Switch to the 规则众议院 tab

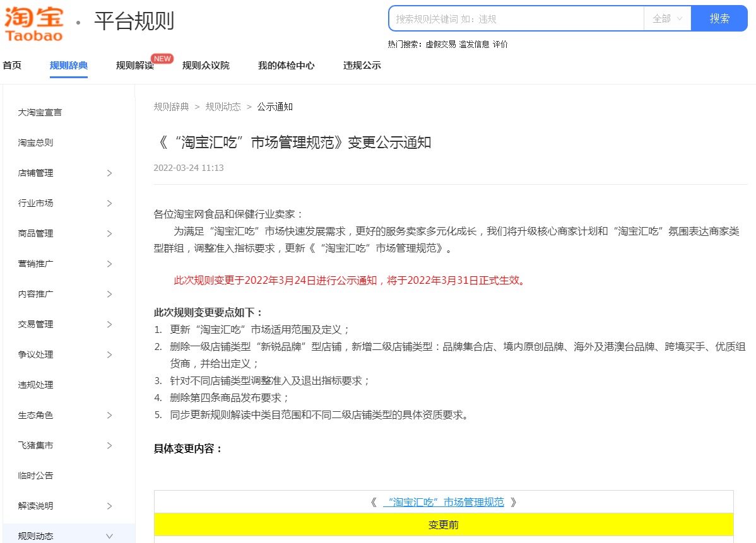click(x=206, y=66)
